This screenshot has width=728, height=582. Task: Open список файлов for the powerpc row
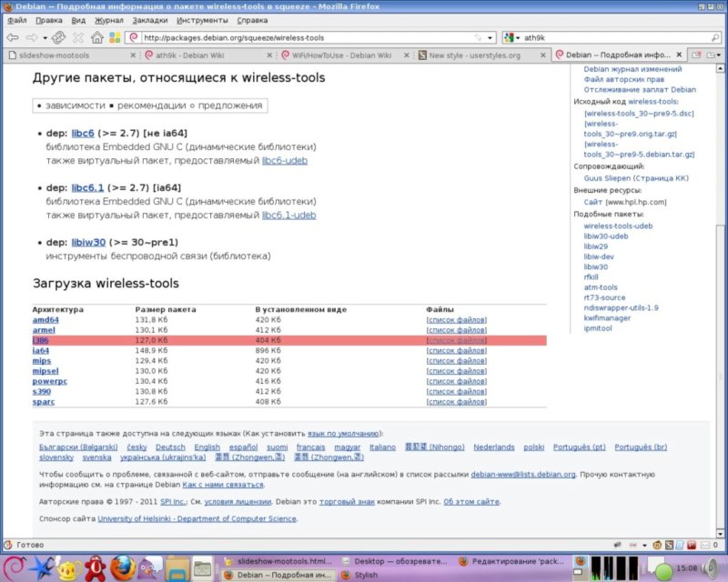[x=457, y=381]
